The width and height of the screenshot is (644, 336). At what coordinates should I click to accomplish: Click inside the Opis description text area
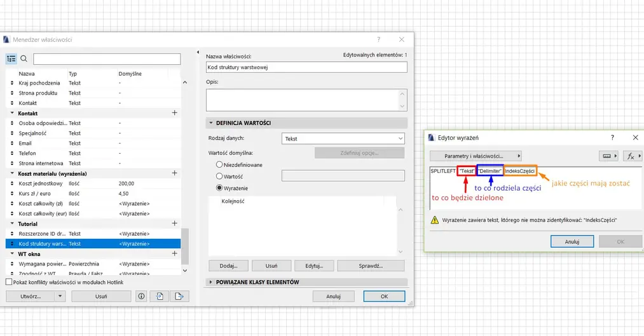(x=302, y=100)
